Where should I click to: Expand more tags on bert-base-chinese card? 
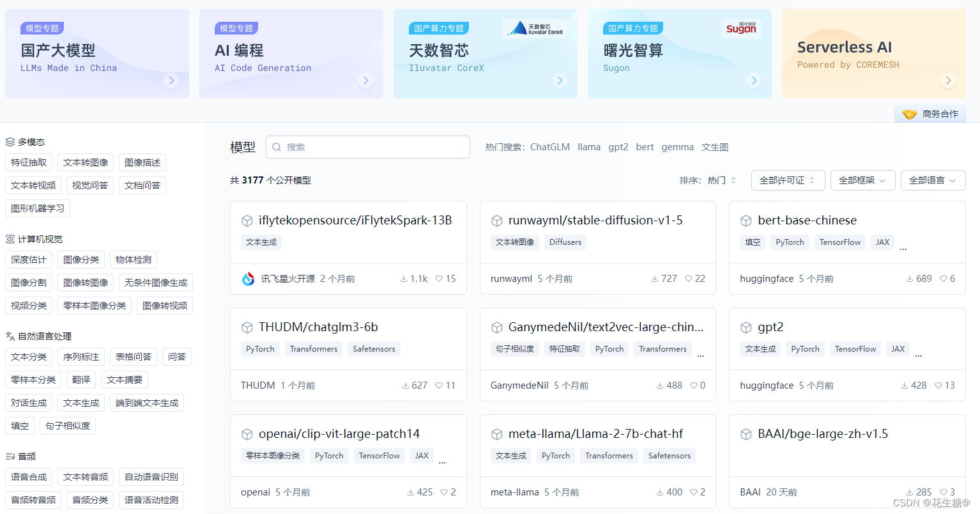(903, 248)
